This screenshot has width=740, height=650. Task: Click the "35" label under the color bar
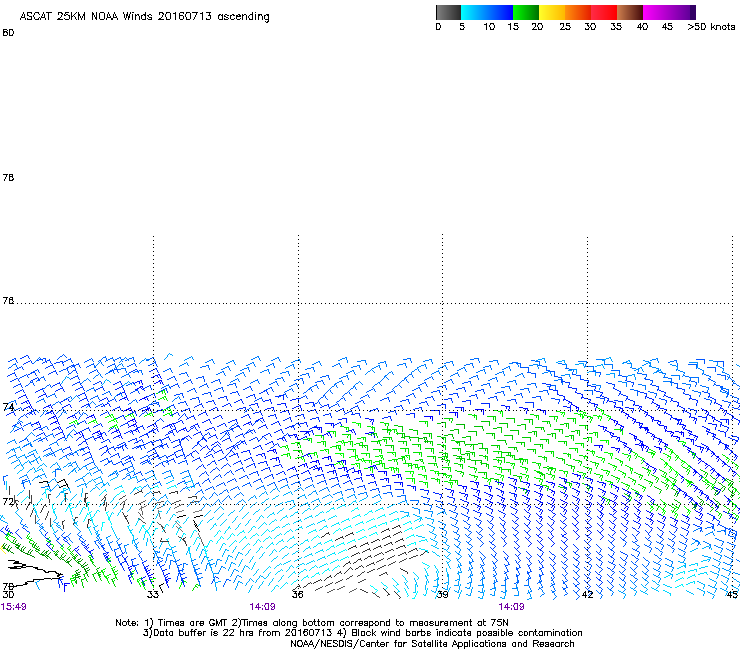pyautogui.click(x=616, y=27)
